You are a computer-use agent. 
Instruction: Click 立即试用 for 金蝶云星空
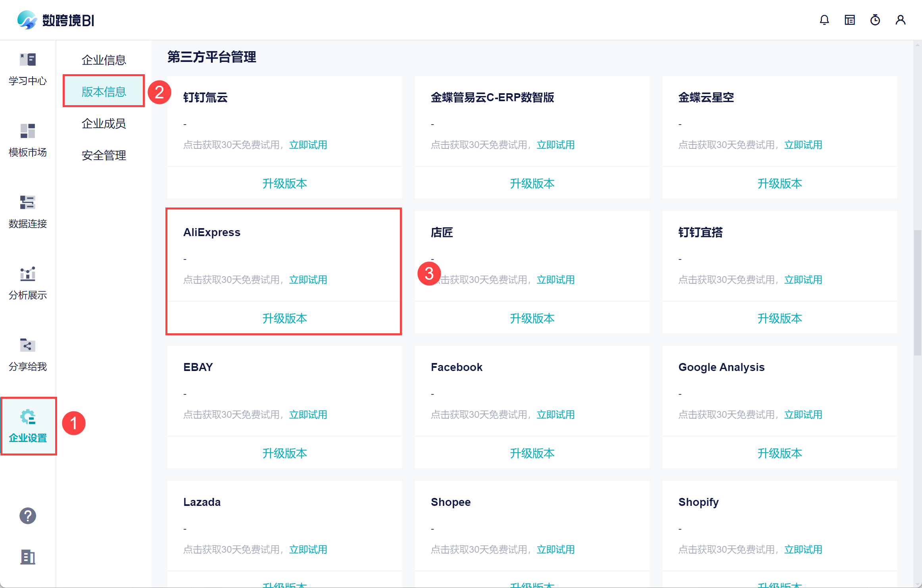coord(803,145)
